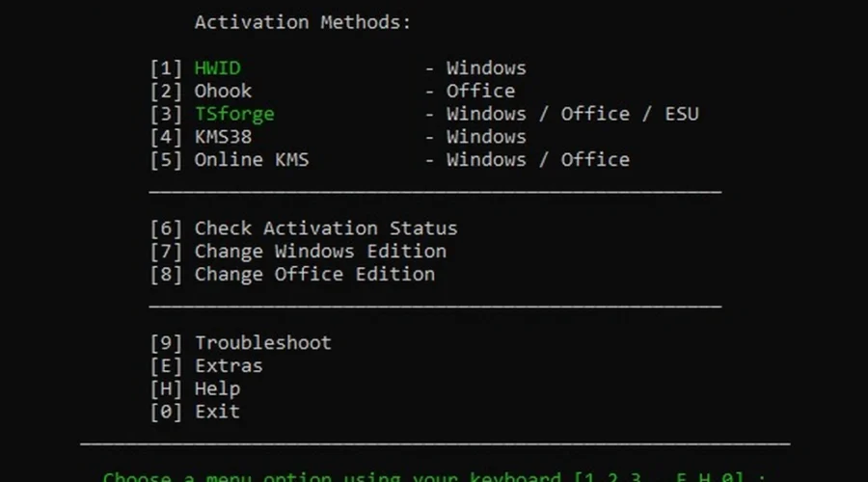Click the Windows label beside KMS38
The width and height of the screenshot is (868, 482).
(485, 137)
